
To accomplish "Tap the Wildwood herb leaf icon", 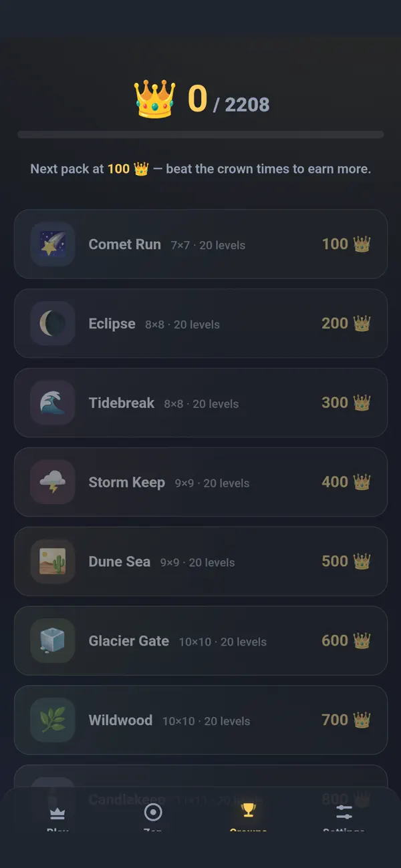I will pyautogui.click(x=52, y=720).
